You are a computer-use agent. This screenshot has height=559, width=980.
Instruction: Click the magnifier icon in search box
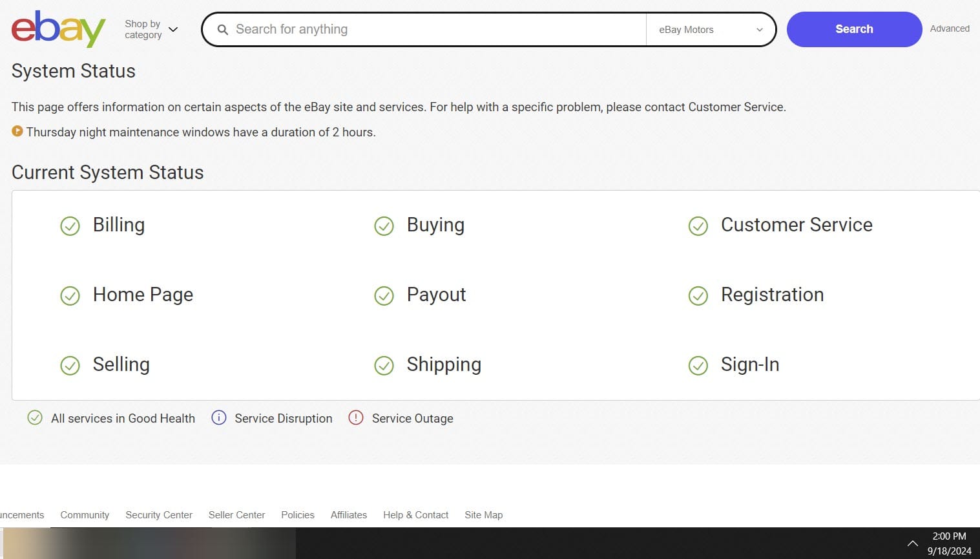[x=222, y=30]
